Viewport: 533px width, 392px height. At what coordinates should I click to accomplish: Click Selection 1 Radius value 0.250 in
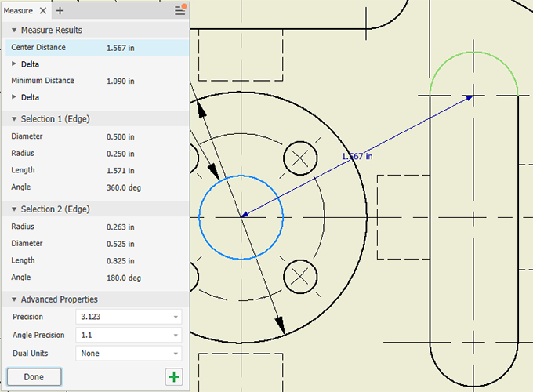click(x=121, y=154)
